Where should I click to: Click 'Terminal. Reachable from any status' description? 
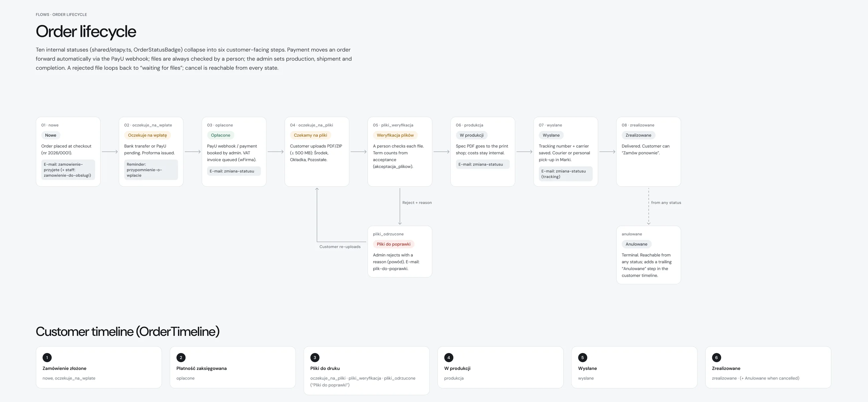coord(646,265)
